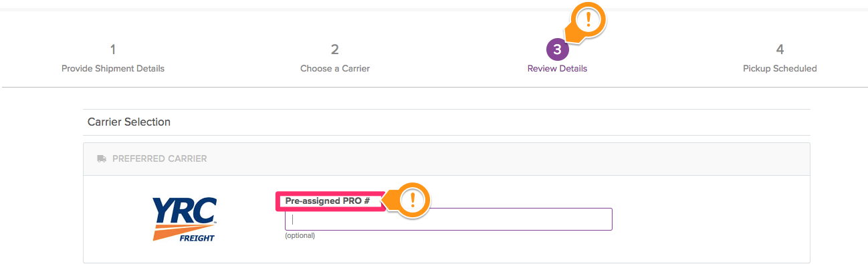Click the exclamation callout beside Pre-assigned PRO #
The image size is (868, 264).
click(x=413, y=199)
